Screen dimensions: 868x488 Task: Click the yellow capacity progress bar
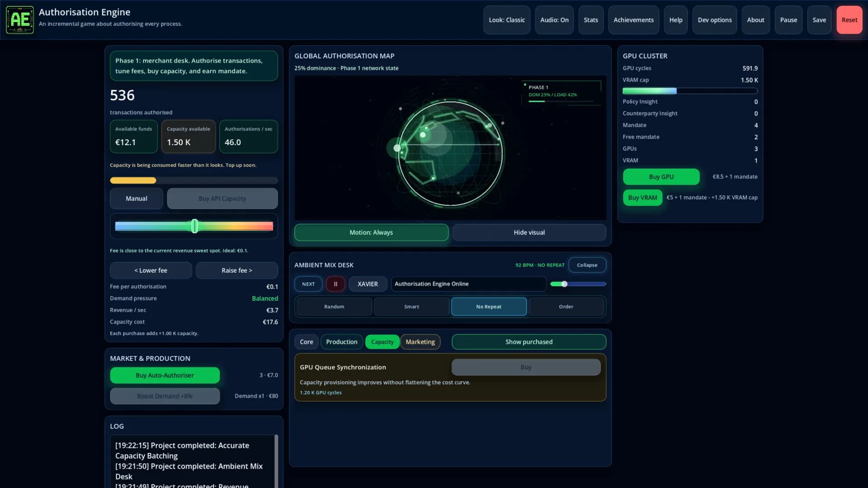point(194,180)
